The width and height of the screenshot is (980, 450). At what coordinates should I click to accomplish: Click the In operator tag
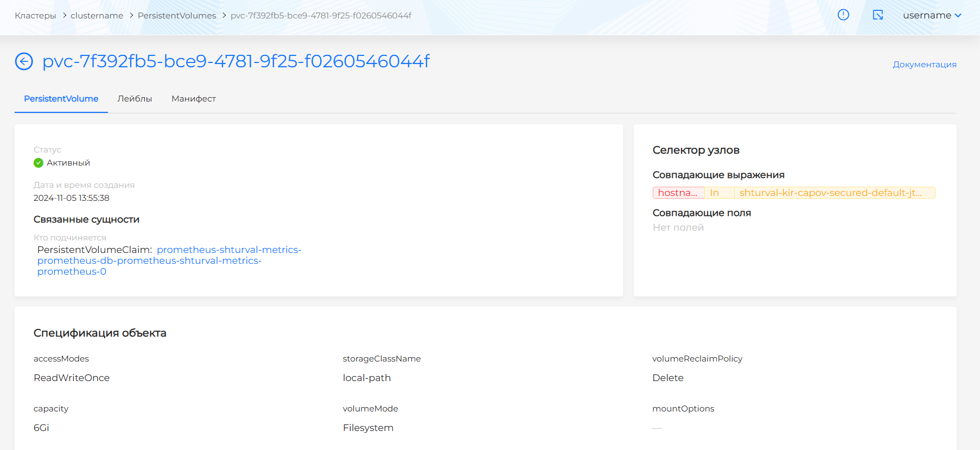(x=715, y=193)
